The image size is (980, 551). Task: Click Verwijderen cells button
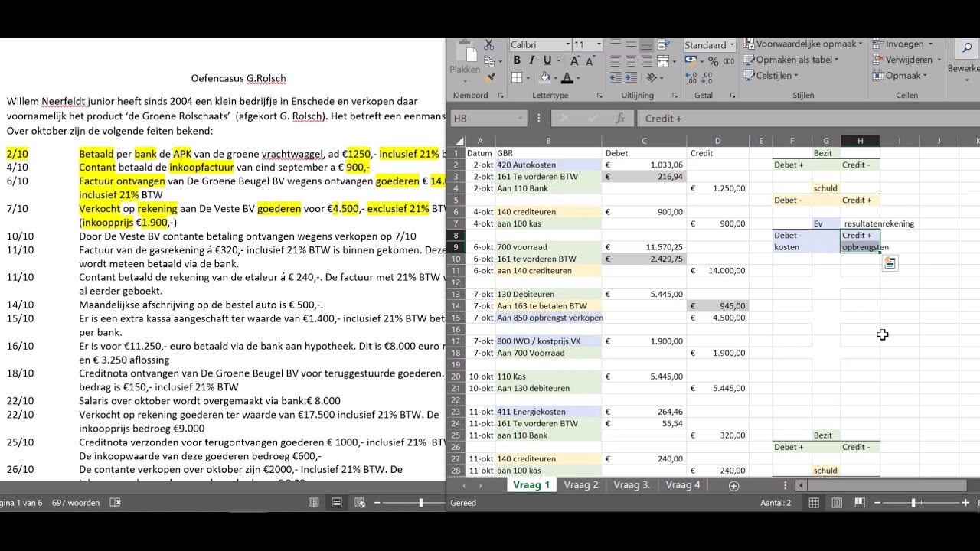(x=907, y=60)
